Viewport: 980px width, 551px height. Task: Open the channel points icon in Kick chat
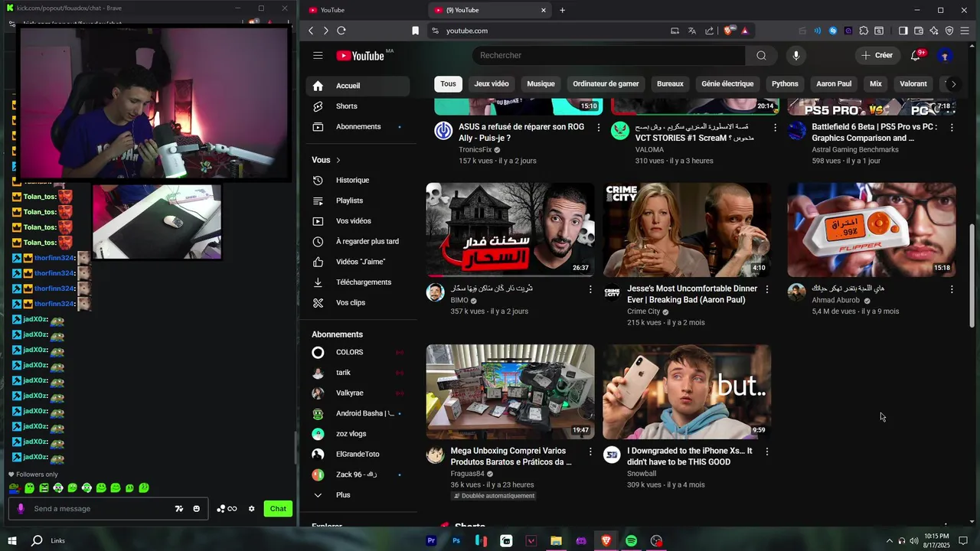tap(227, 509)
